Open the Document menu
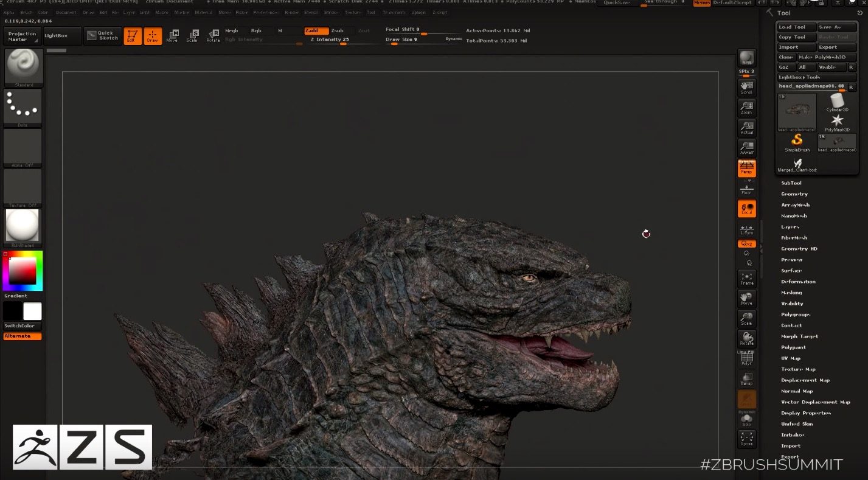 click(66, 12)
